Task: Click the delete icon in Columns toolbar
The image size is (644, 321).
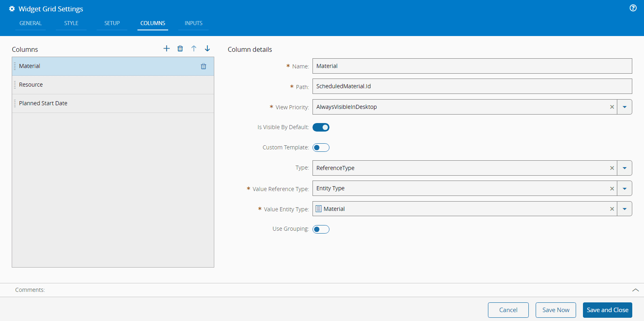Action: [180, 49]
